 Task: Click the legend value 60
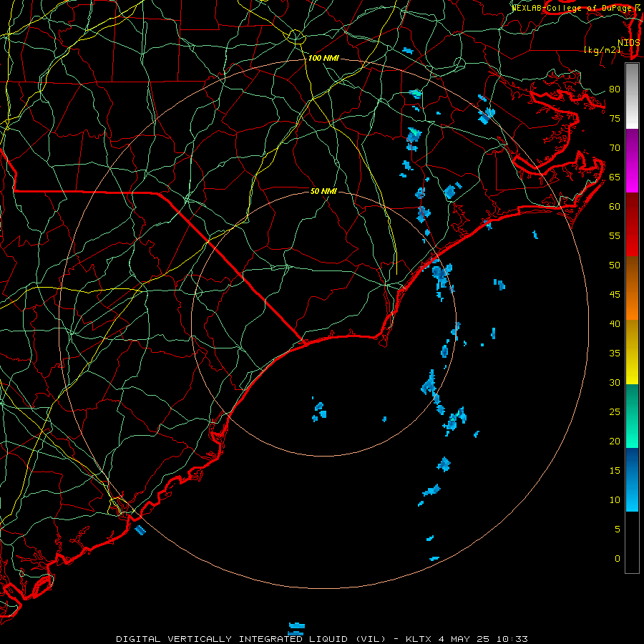click(x=615, y=207)
